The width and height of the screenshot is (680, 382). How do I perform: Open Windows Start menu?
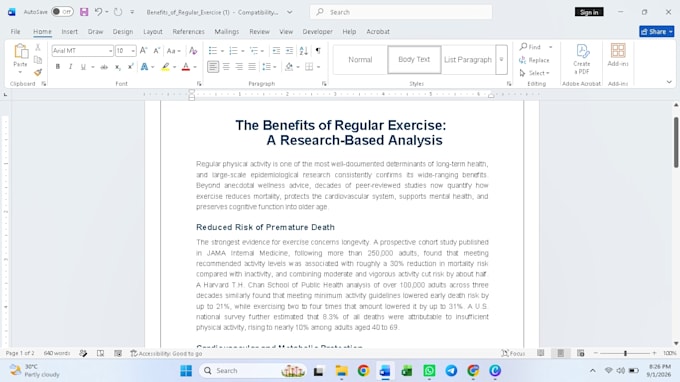(186, 371)
